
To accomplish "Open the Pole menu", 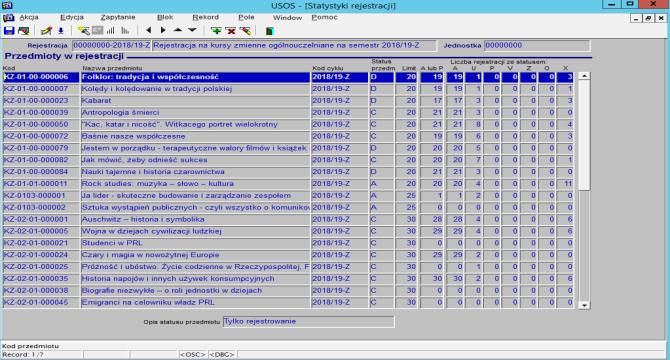I will 246,17.
